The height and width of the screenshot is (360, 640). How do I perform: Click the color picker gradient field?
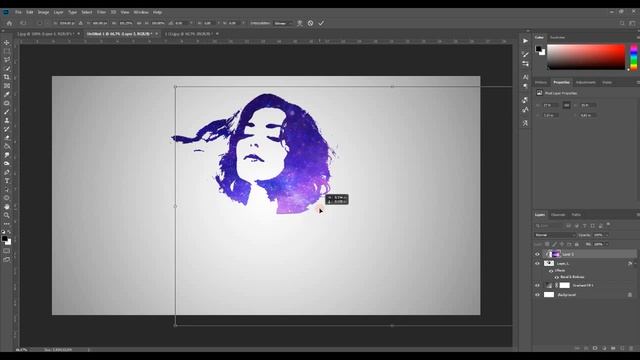[586, 57]
